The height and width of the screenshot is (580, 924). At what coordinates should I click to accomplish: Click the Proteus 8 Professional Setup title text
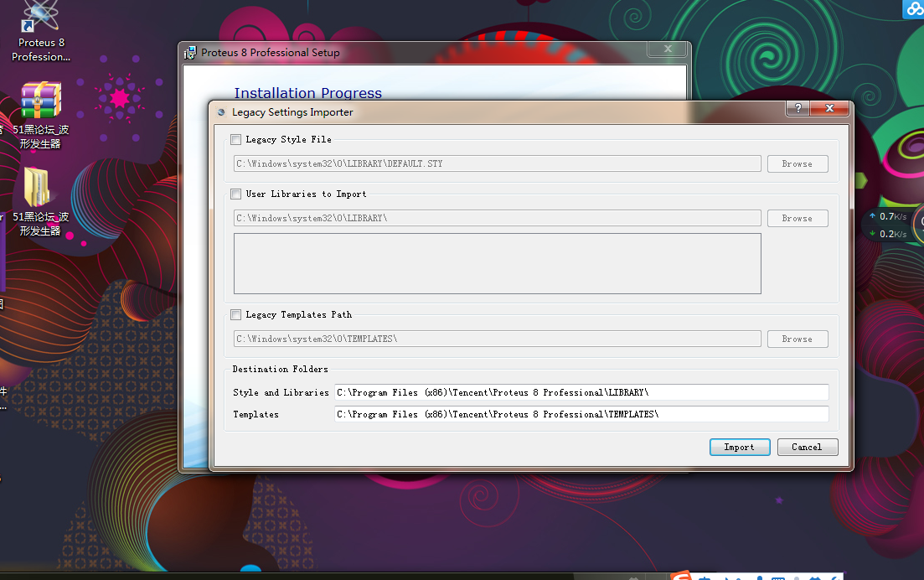[271, 53]
